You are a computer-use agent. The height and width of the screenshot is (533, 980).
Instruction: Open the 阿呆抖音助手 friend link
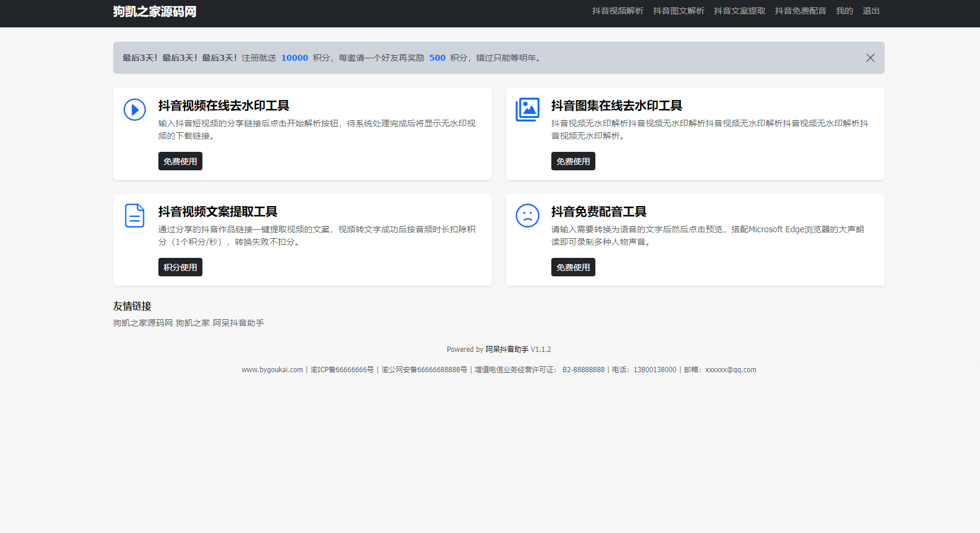click(238, 323)
